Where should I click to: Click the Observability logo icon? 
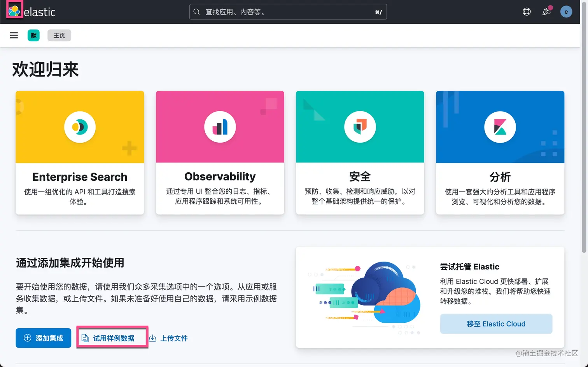220,127
